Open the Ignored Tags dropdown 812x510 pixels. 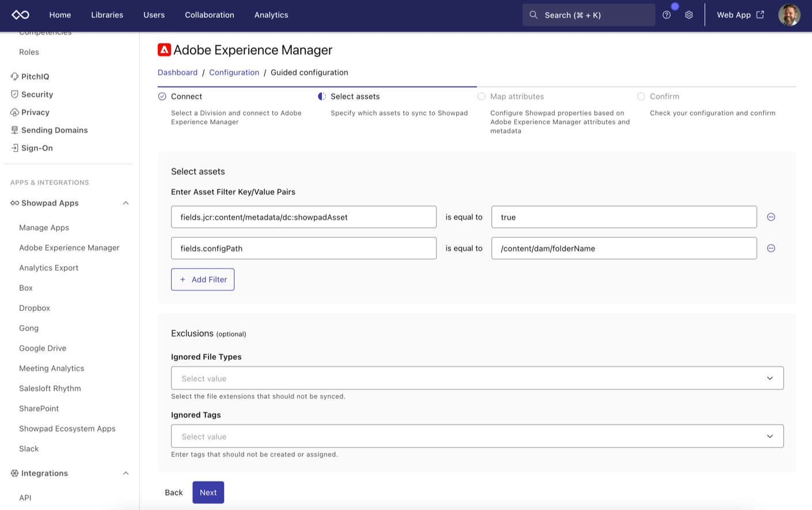477,436
